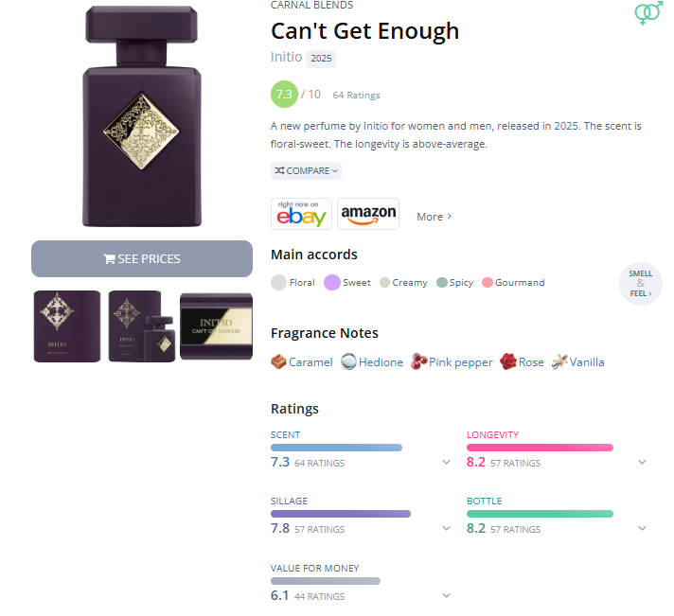Expand the Value for Money rating
The height and width of the screenshot is (616, 674).
(x=446, y=596)
